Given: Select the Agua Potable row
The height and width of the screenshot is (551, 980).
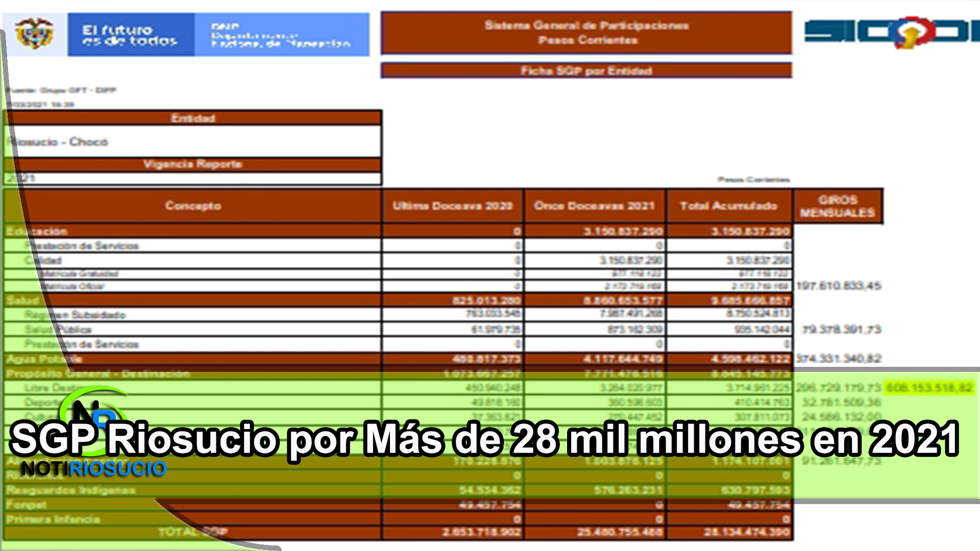Looking at the screenshot, I should point(398,359).
